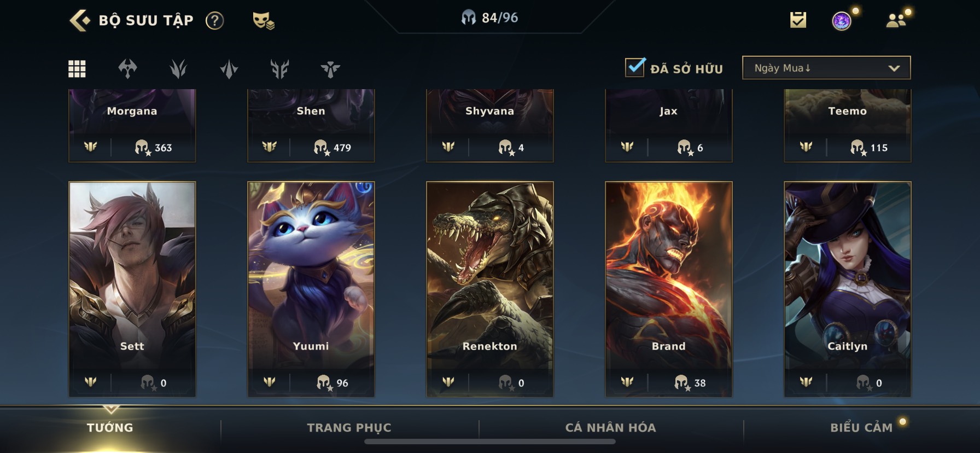Open the missions checklist icon
This screenshot has height=453, width=980.
pyautogui.click(x=798, y=20)
